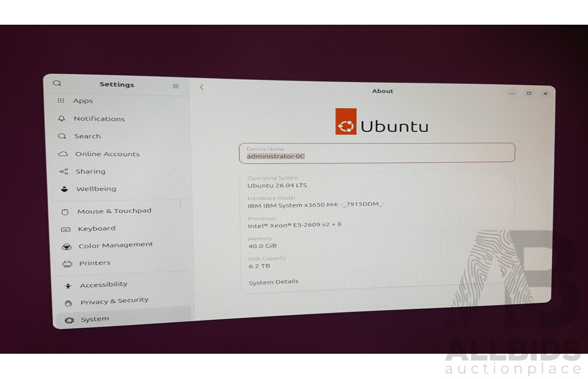Edit the Device Name field
588x379 pixels.
(x=377, y=153)
